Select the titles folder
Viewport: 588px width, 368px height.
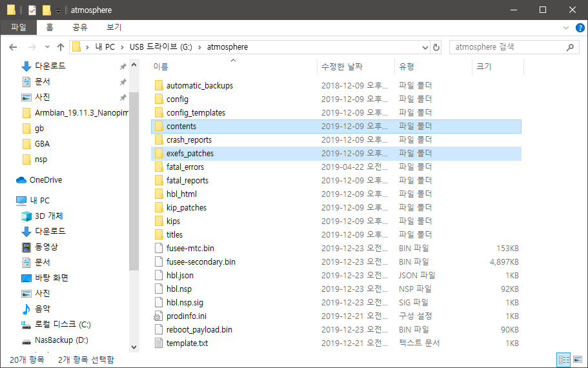point(174,235)
